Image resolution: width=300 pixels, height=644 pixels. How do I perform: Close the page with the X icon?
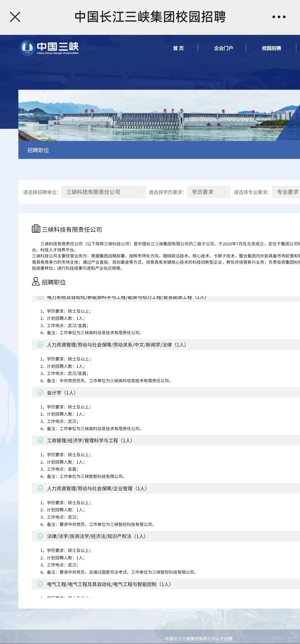pos(15,17)
